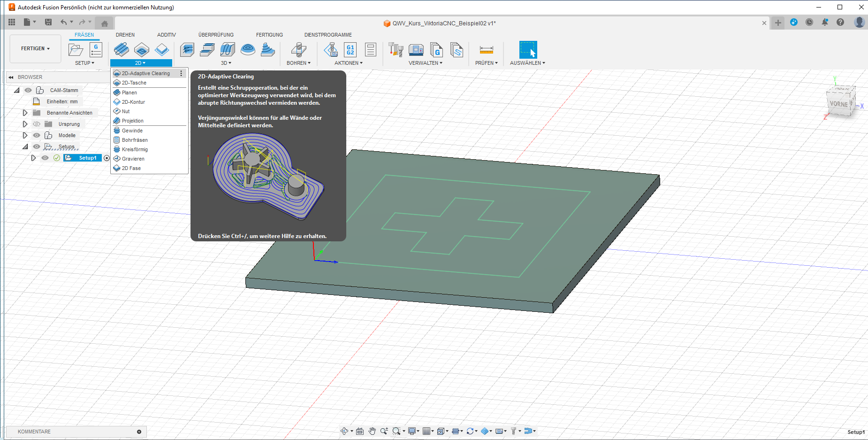The height and width of the screenshot is (440, 868).
Task: Click the measure ruler icon above Prüfen
Action: [x=486, y=49]
